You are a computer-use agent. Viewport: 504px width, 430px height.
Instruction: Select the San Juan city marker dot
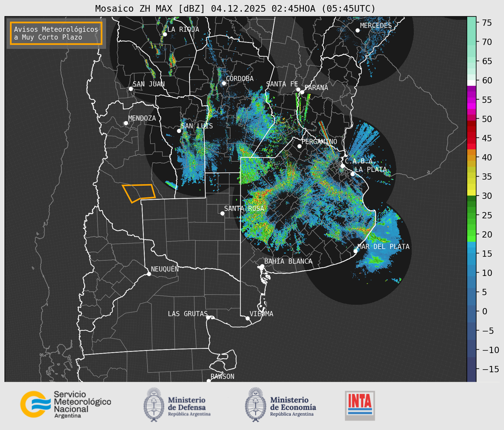131,89
